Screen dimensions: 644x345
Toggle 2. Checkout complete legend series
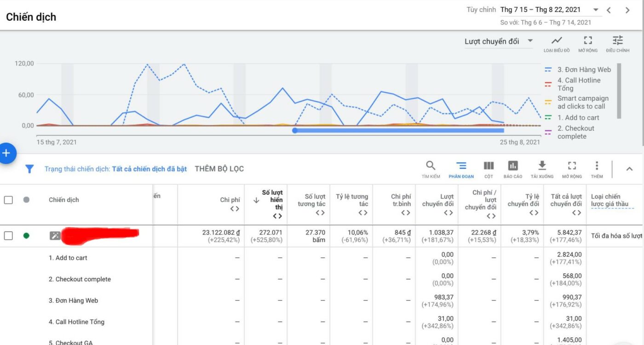(569, 132)
